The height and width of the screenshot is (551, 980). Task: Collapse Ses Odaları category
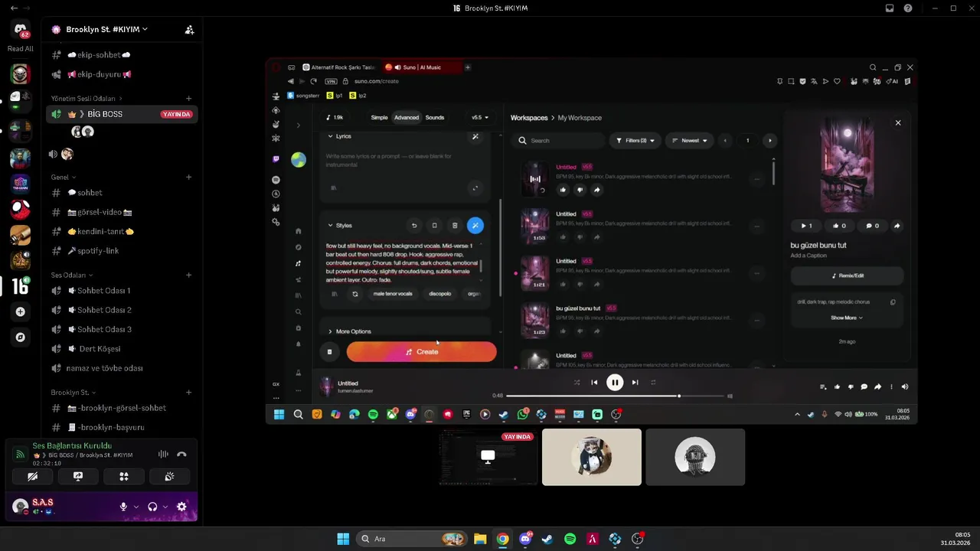[71, 275]
